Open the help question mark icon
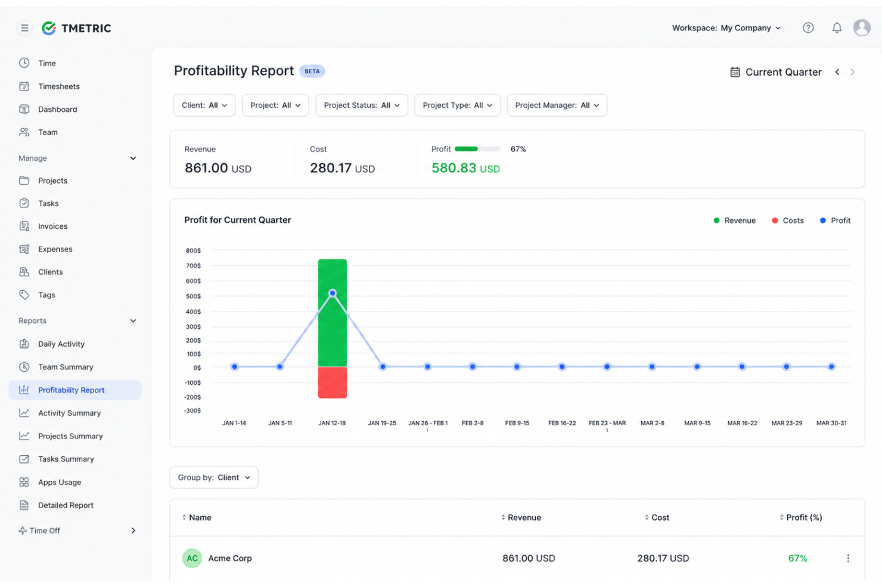Screen dimensions: 882x588 coord(808,28)
